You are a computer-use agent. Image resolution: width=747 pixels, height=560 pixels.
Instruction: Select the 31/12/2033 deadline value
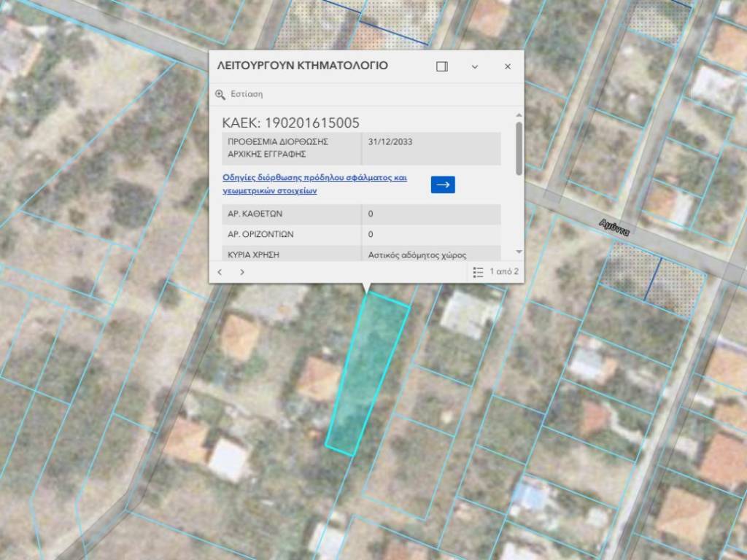(x=390, y=142)
